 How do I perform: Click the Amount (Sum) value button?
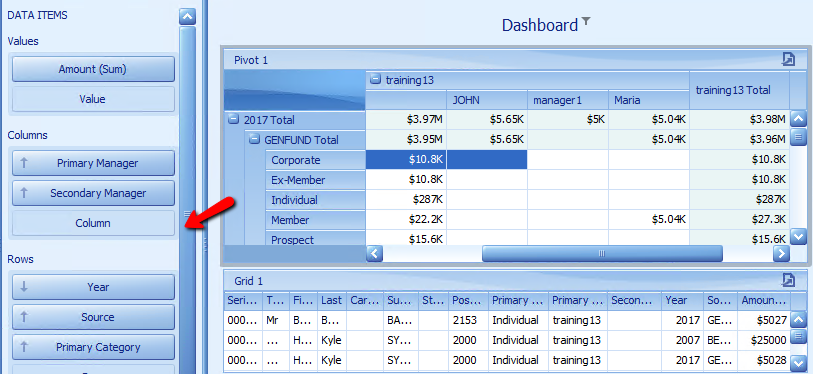point(93,69)
